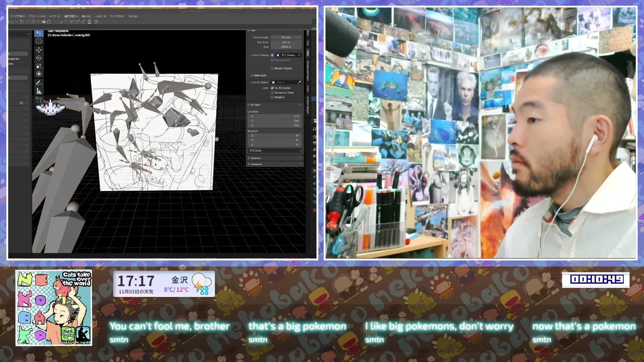644x362 pixels.
Task: Open the 選択範囲 menu
Action: (x=71, y=16)
